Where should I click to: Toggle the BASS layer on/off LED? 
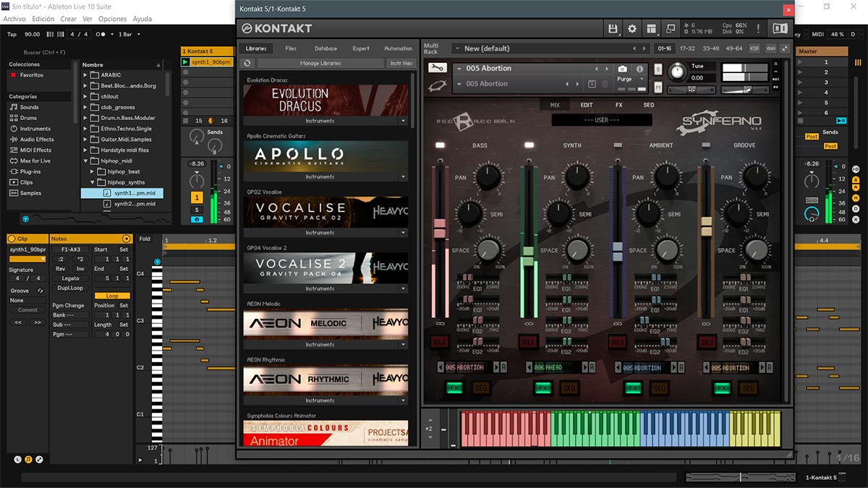coord(440,145)
